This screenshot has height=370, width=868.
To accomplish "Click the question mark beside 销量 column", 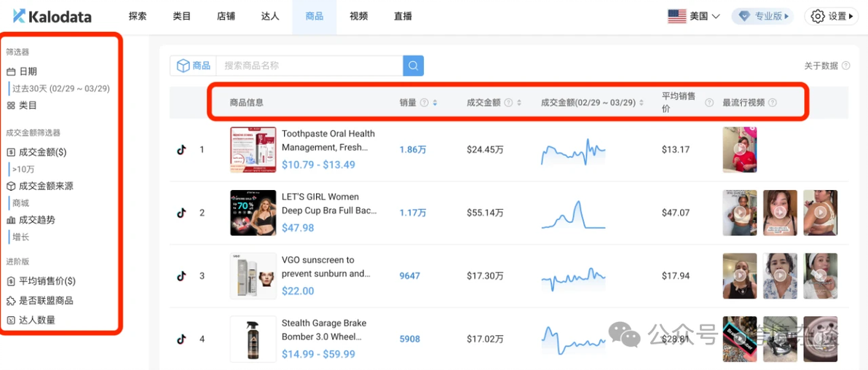I will coord(424,103).
